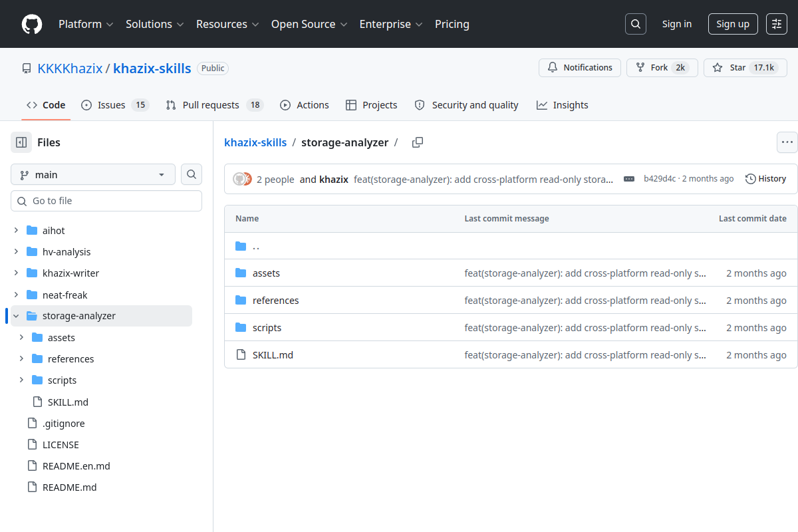798x532 pixels.
Task: Open commit hash b429d4c
Action: pos(660,179)
